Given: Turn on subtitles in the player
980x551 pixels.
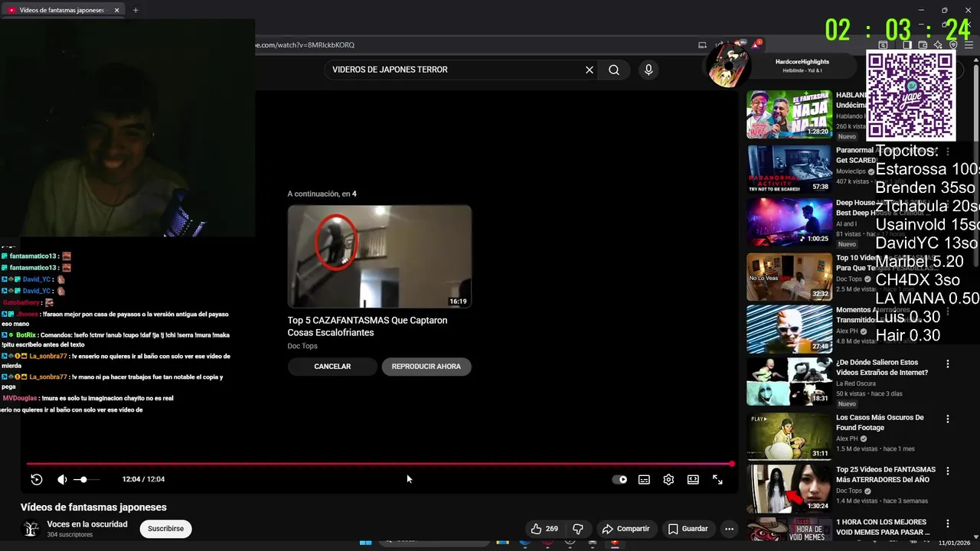Looking at the screenshot, I should [x=644, y=479].
